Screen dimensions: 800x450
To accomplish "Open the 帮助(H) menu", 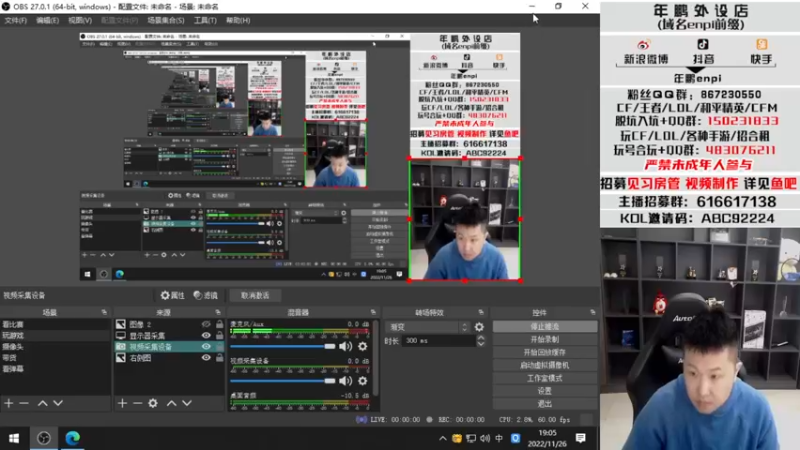I will (238, 20).
